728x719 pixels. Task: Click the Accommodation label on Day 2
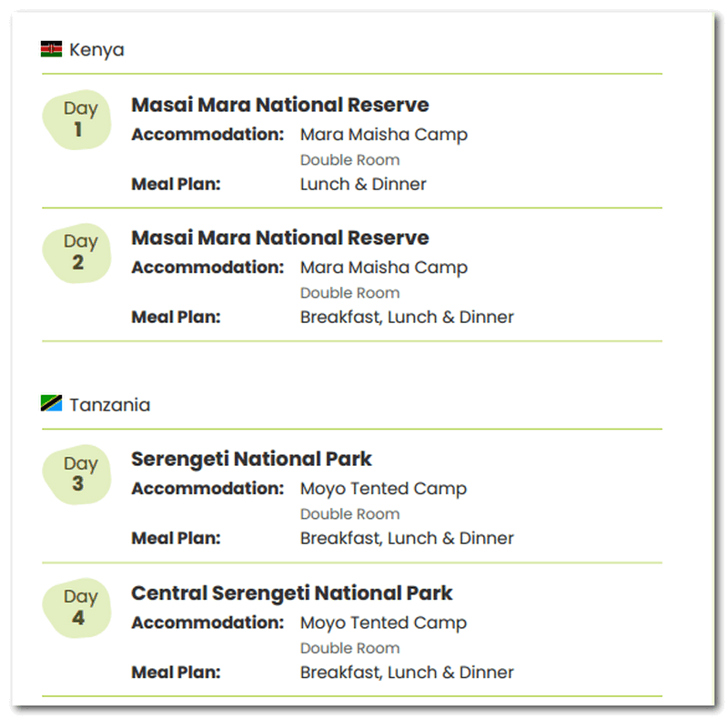point(207,268)
